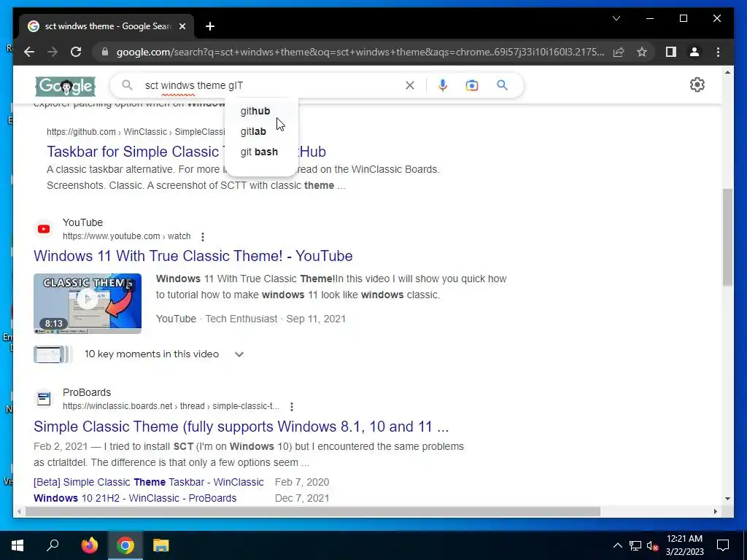Click the vertical scrollbar thumb
Viewport: 747px width, 560px height.
727,237
